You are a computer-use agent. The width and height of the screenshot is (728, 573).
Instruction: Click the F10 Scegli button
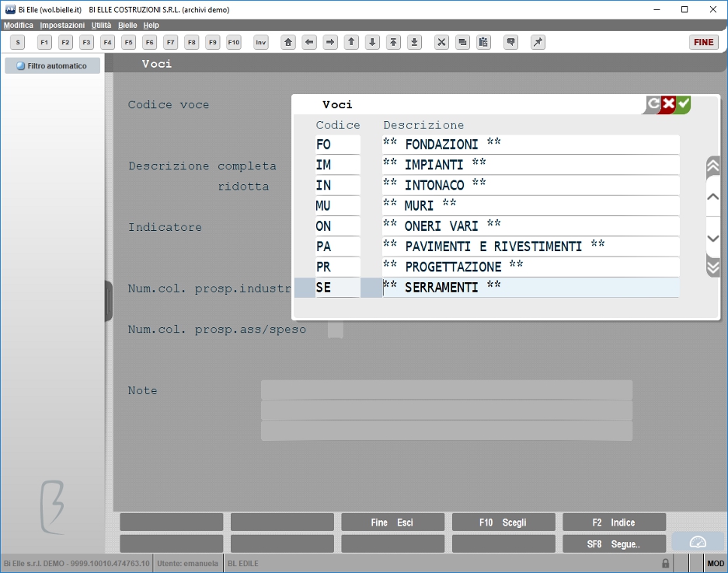click(503, 522)
